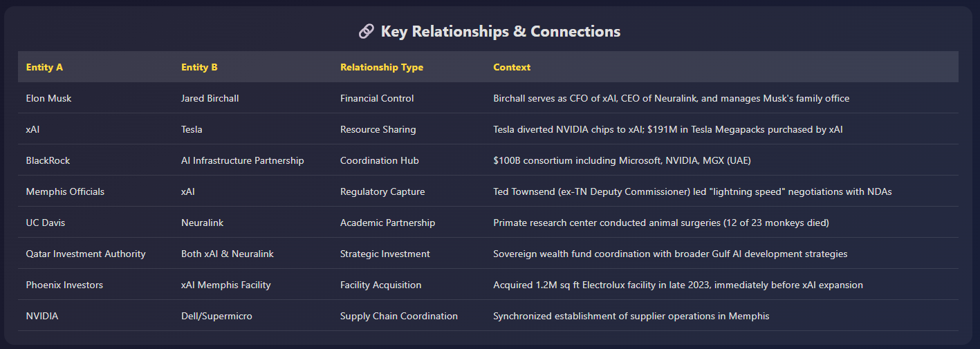Viewport: 980px width, 349px height.
Task: Click the Entity B column header
Action: pyautogui.click(x=199, y=67)
